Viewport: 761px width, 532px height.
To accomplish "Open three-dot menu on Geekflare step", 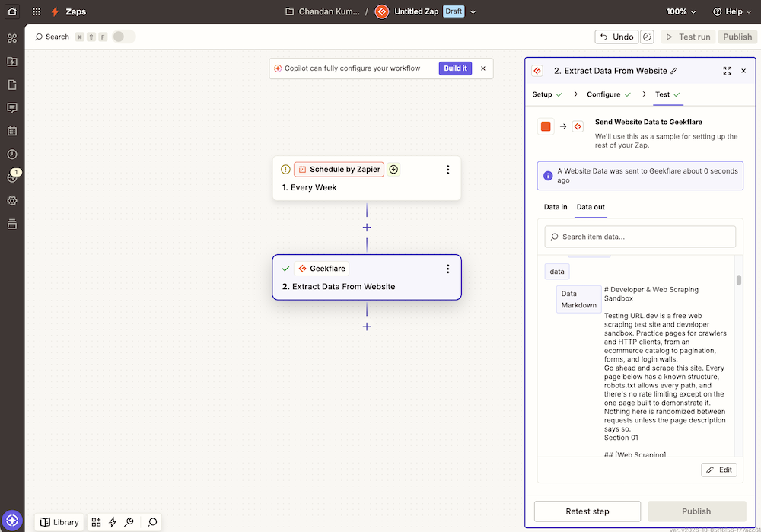I will coord(448,269).
